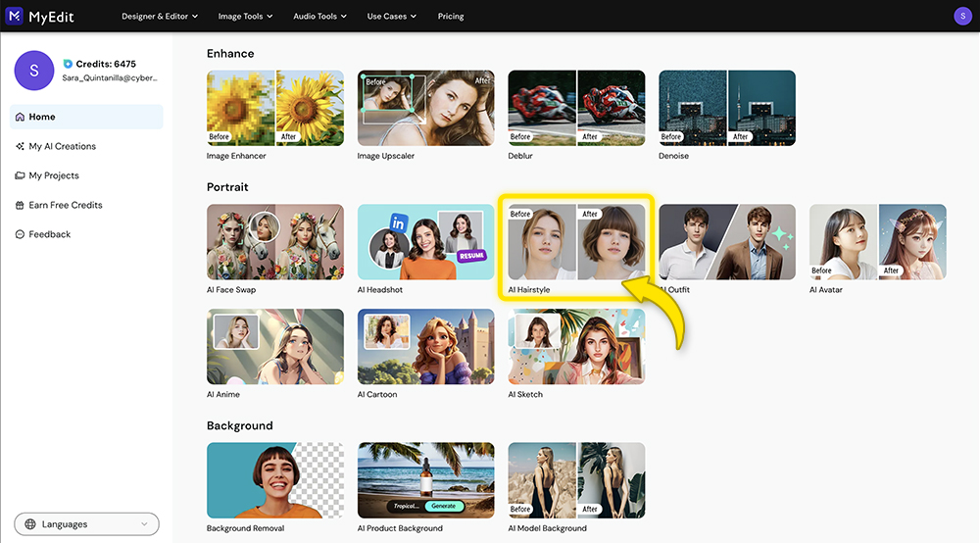This screenshot has height=543, width=980.
Task: Open the Image Upscaler thumbnail
Action: tap(425, 108)
